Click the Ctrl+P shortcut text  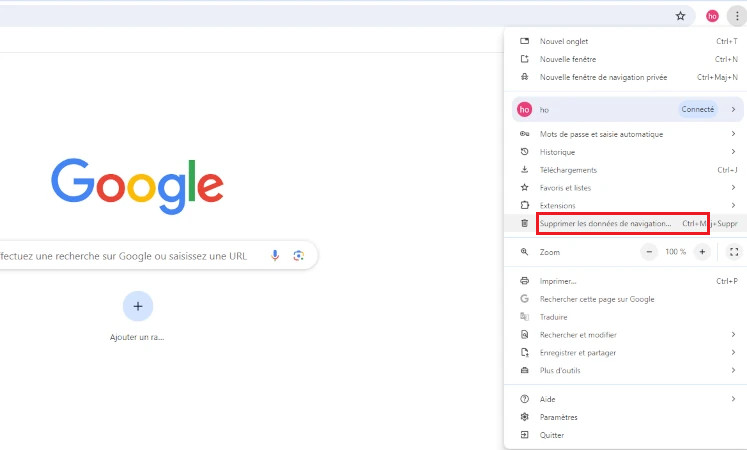point(727,281)
